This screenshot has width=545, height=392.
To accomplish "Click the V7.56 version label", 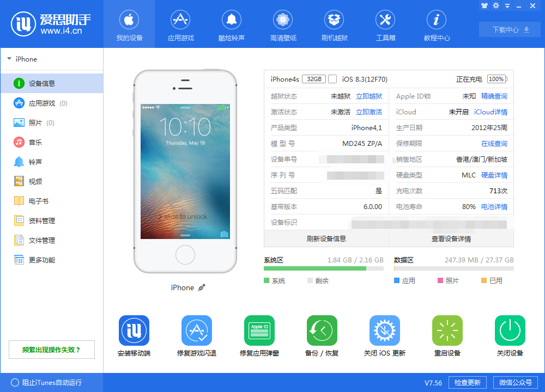I will click(433, 383).
